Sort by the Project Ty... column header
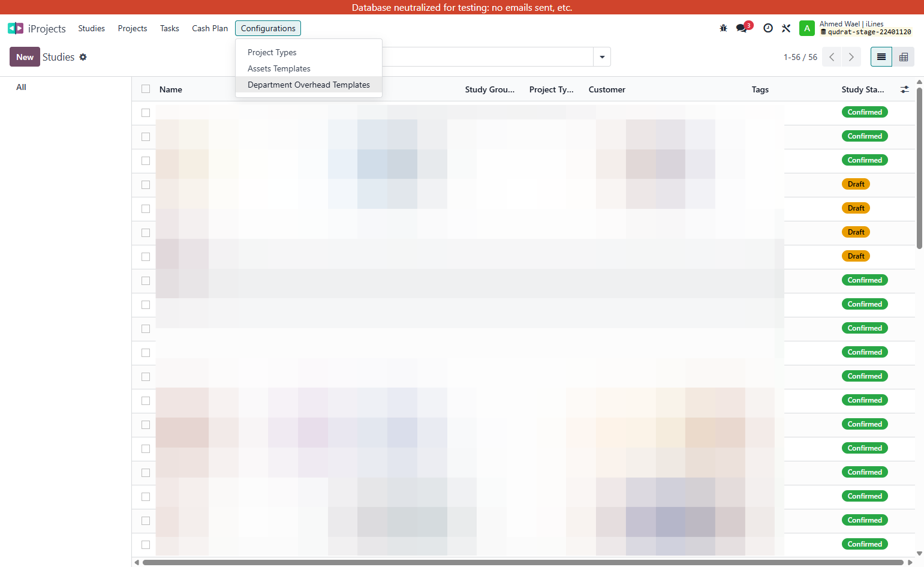This screenshot has height=567, width=924. (x=551, y=89)
